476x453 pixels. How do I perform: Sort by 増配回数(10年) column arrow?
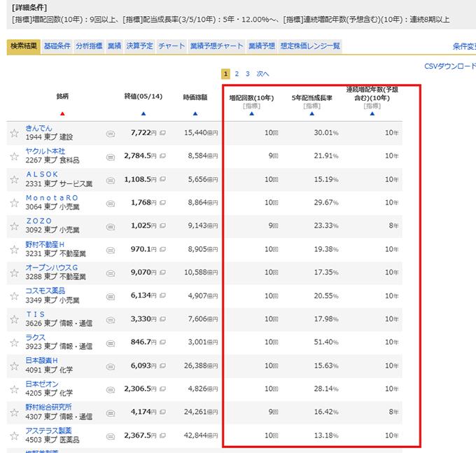tap(252, 113)
